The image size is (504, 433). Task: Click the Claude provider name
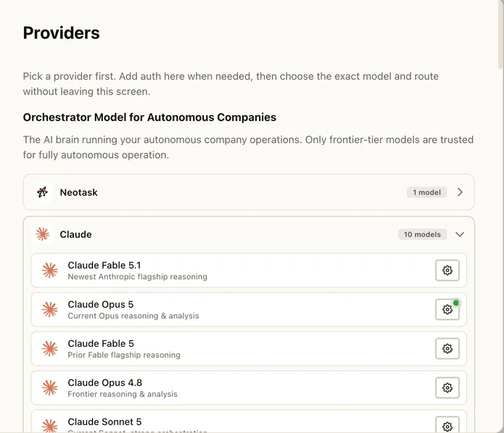76,234
